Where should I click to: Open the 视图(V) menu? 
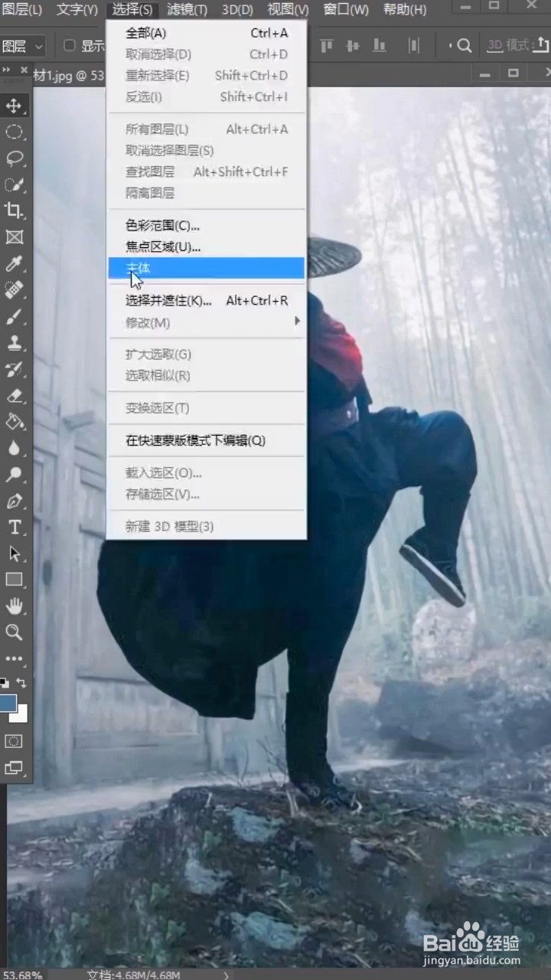pyautogui.click(x=289, y=10)
